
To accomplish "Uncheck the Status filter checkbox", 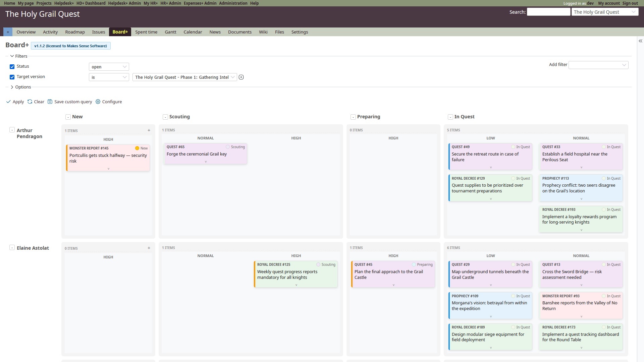I will (x=12, y=67).
